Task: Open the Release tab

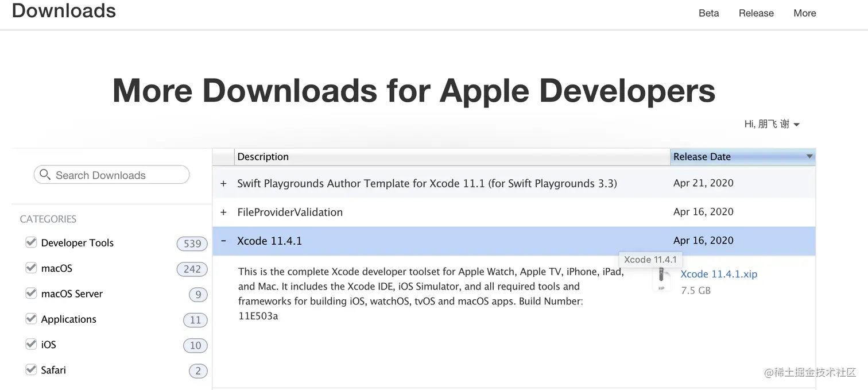Action: 756,13
